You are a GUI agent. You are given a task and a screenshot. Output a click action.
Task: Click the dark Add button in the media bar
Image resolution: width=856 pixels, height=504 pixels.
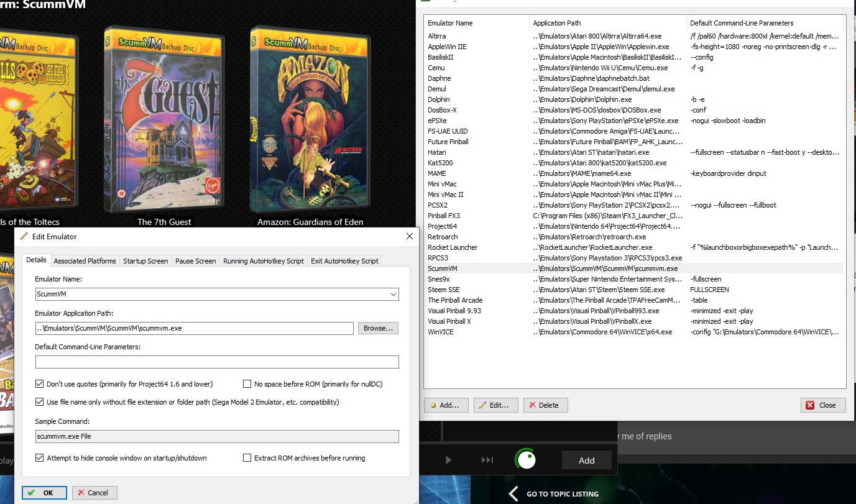pos(587,460)
